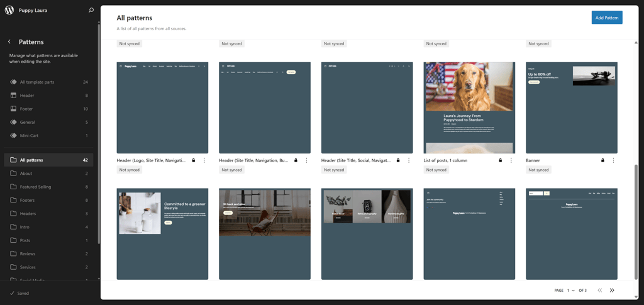Click the All patterns folder icon
The height and width of the screenshot is (305, 644).
coord(13,160)
